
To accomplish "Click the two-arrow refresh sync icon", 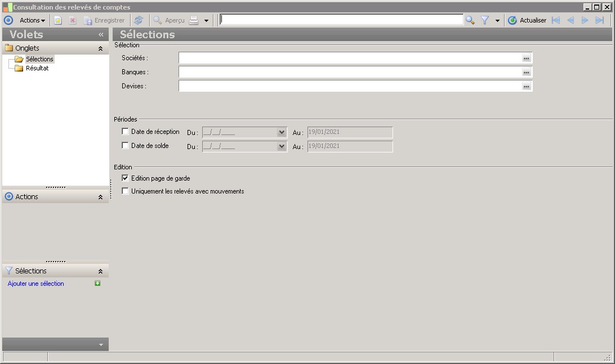I will pyautogui.click(x=139, y=20).
